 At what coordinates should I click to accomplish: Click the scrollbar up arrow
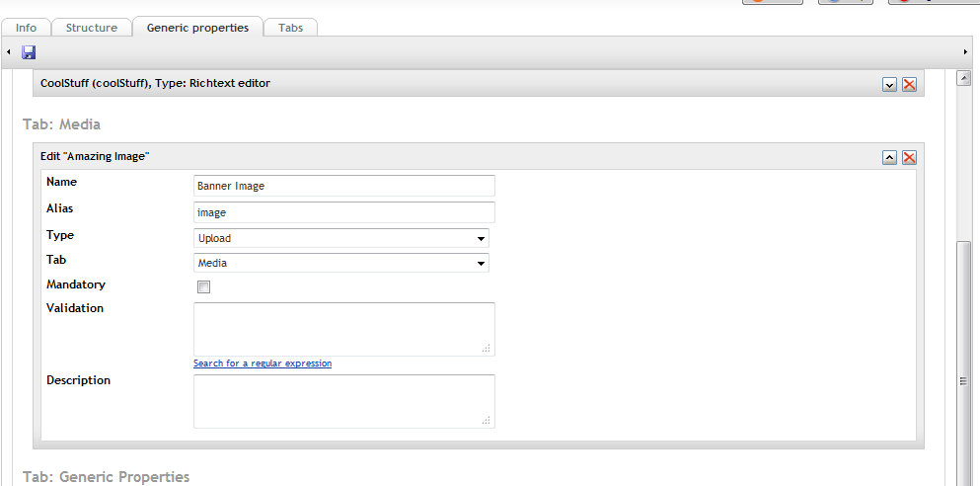[964, 78]
